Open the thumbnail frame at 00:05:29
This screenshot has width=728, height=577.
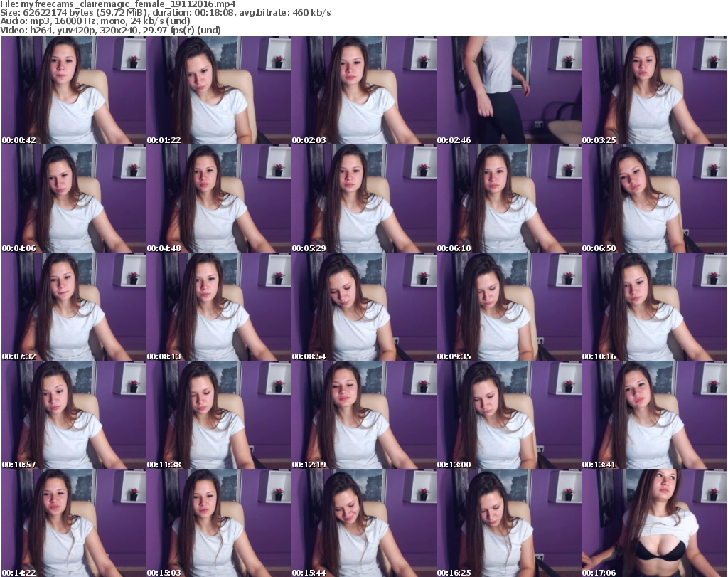coord(363,198)
